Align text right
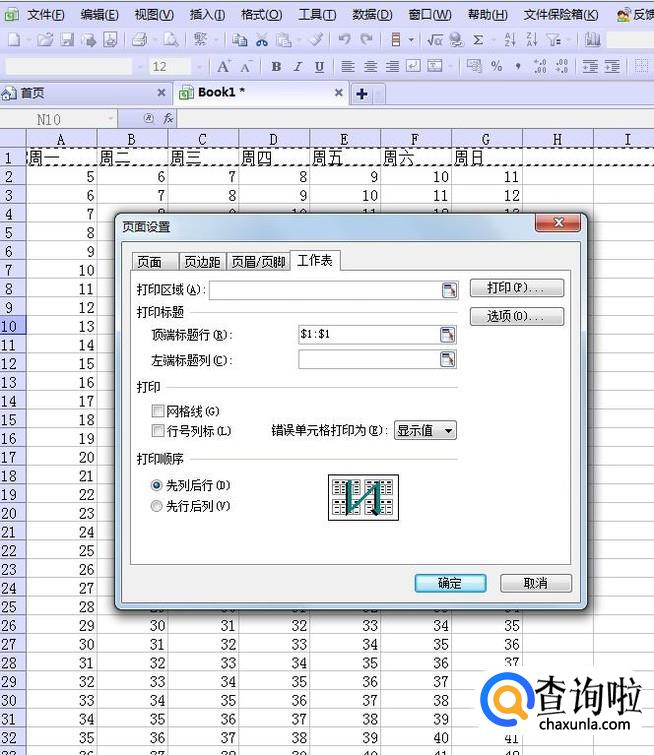This screenshot has width=654, height=755. (392, 66)
